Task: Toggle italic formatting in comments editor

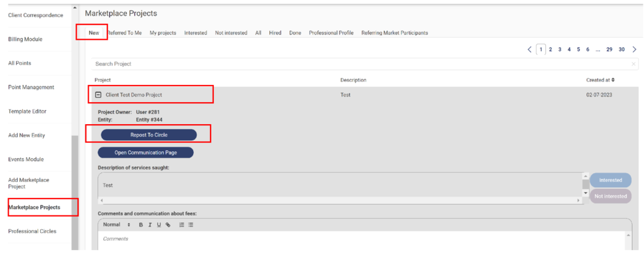Action: tap(150, 225)
